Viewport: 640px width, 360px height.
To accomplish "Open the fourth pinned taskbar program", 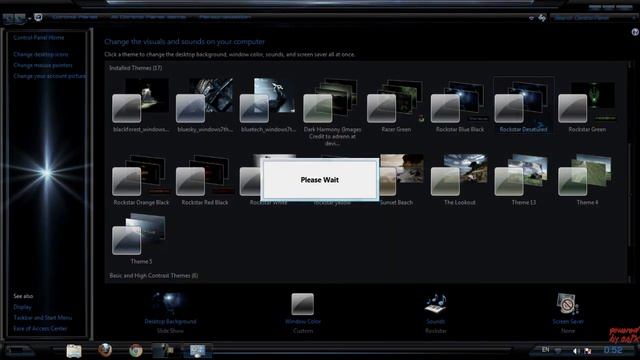I will [166, 350].
